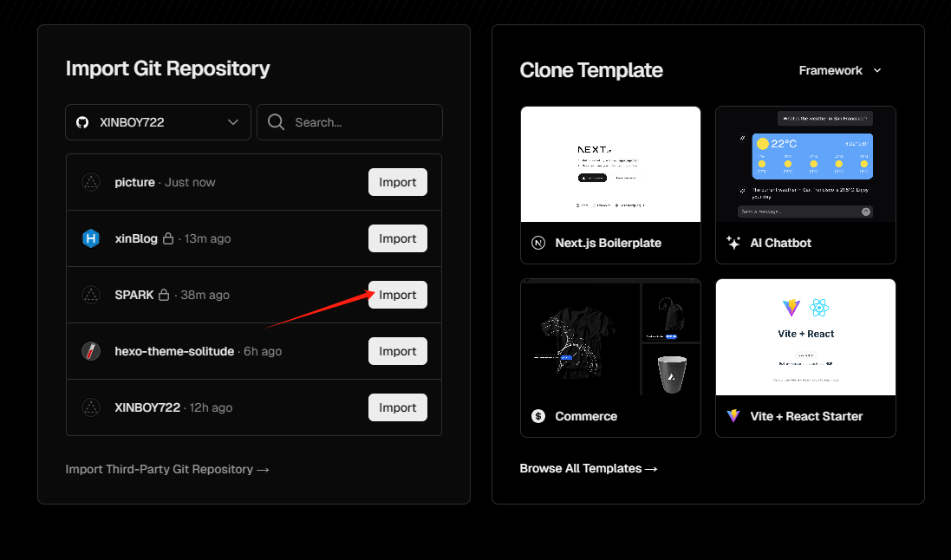
Task: Open the Commerce template preview image
Action: coord(611,337)
